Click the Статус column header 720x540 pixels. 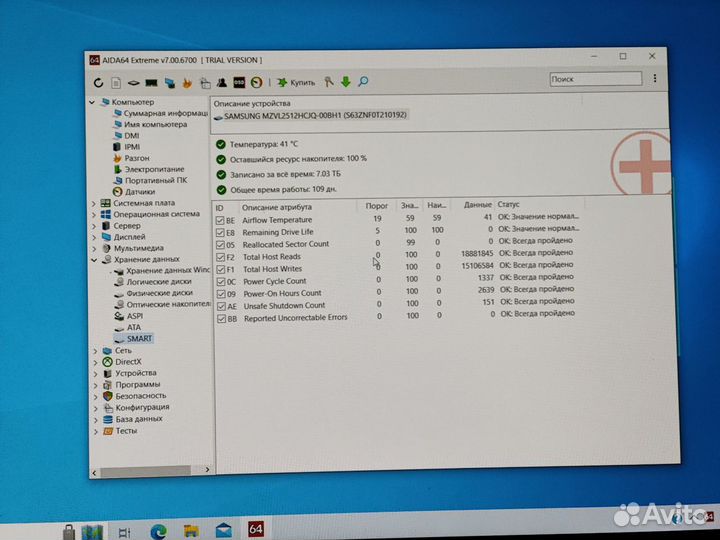(x=508, y=204)
